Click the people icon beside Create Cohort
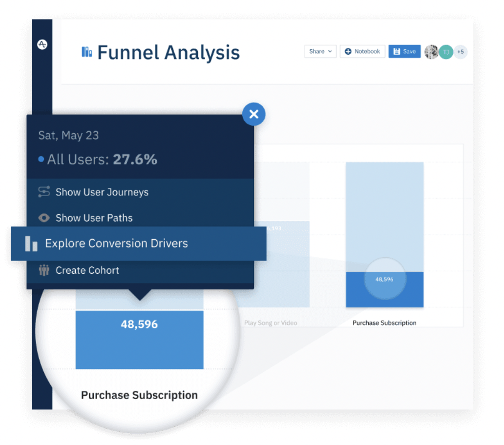Image resolution: width=504 pixels, height=445 pixels. click(x=44, y=270)
